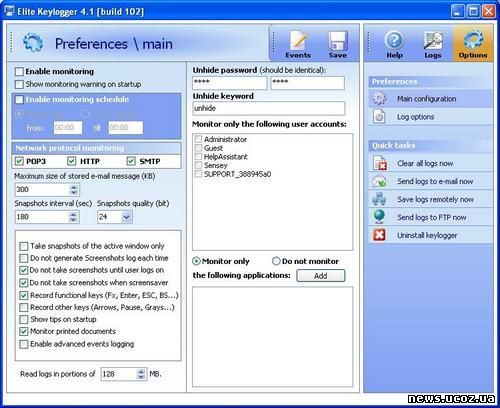Click Send logs to FTP now
Viewport: 500px width, 408px height.
(430, 217)
